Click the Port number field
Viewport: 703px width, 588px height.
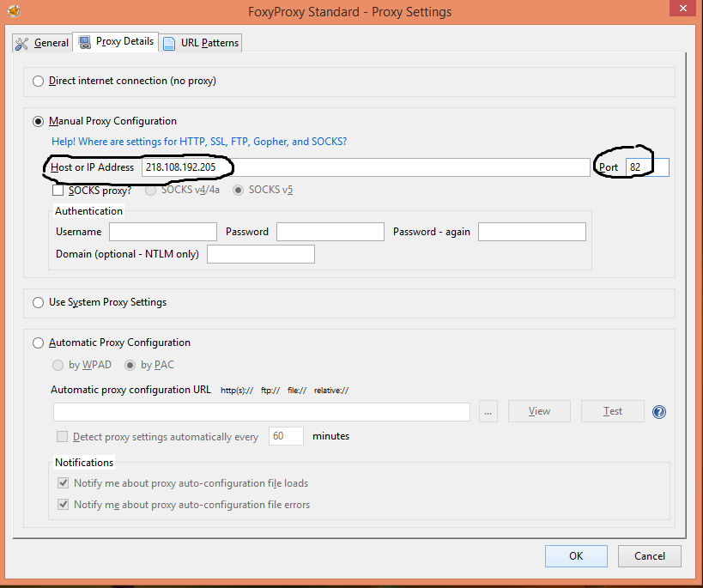(647, 167)
